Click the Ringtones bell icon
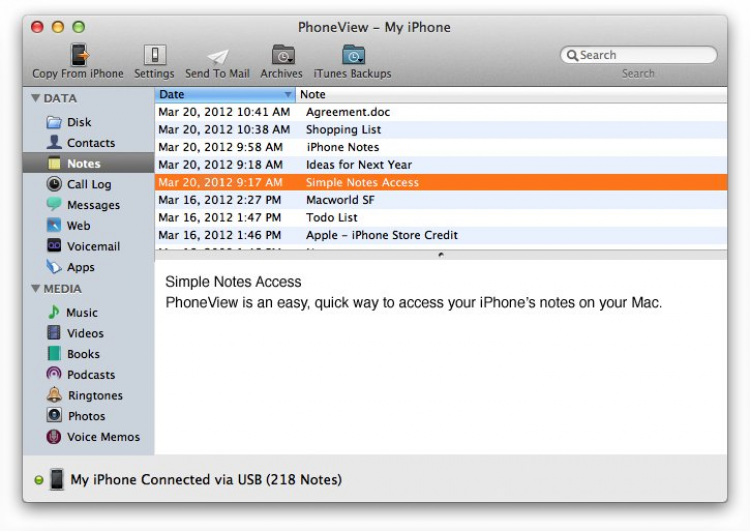This screenshot has width=750, height=531. tap(54, 395)
